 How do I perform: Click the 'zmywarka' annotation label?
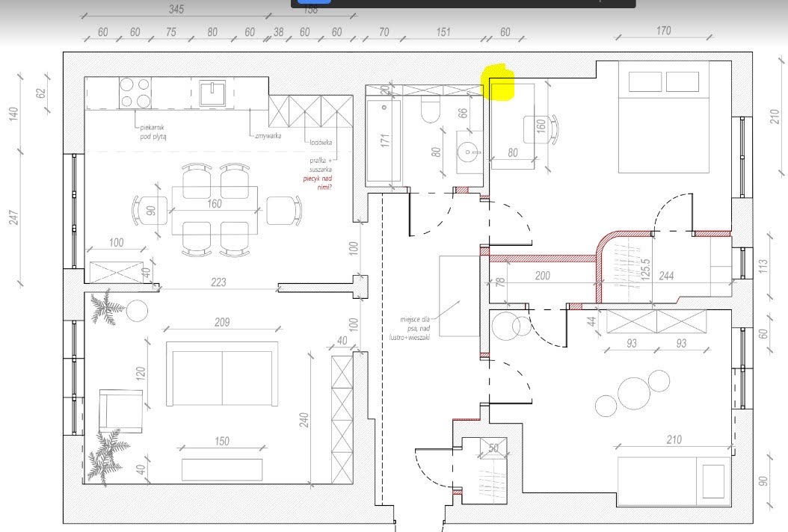point(267,136)
